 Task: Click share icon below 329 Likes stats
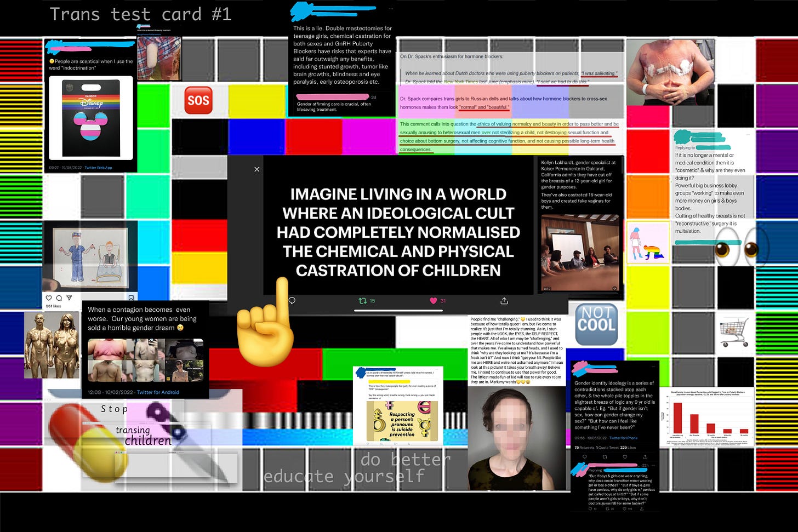coord(645,456)
